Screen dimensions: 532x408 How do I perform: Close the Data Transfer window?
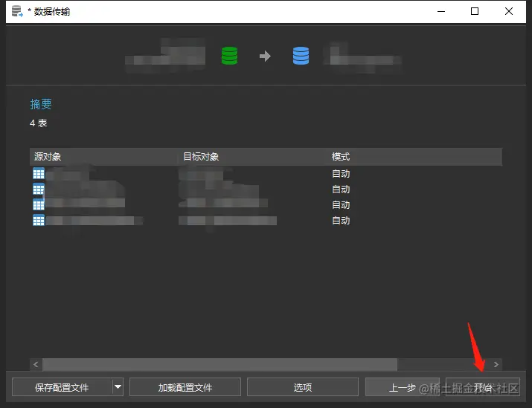point(509,11)
